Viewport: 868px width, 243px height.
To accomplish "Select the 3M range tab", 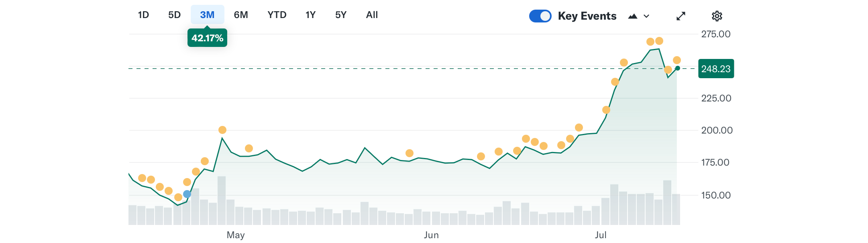I will click(x=207, y=15).
